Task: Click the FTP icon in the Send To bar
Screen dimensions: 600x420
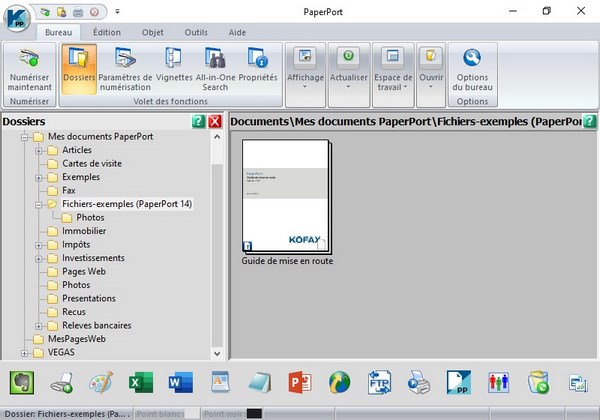Action: coord(379,383)
